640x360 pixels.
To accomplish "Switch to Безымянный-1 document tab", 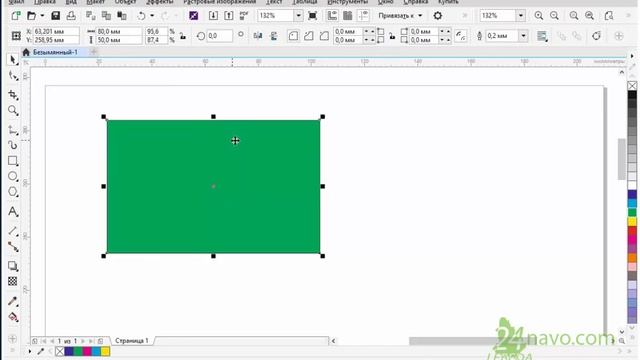I will pos(55,52).
